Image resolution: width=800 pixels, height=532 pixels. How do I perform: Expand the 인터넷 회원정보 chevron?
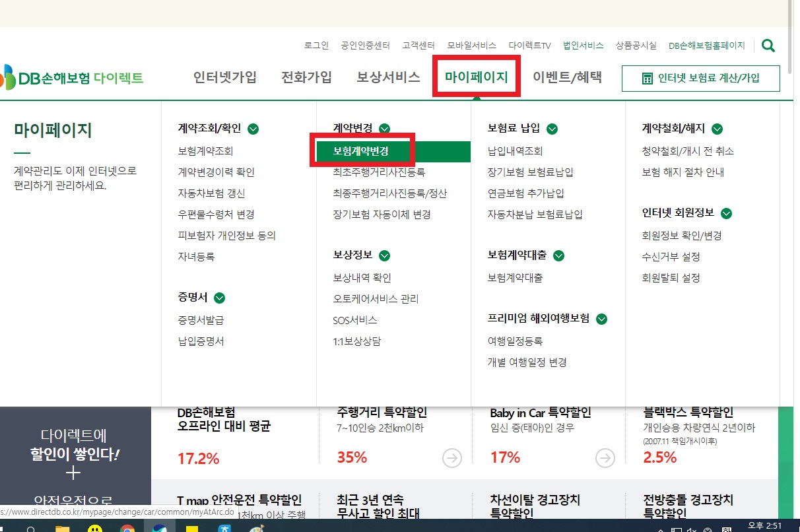[727, 213]
